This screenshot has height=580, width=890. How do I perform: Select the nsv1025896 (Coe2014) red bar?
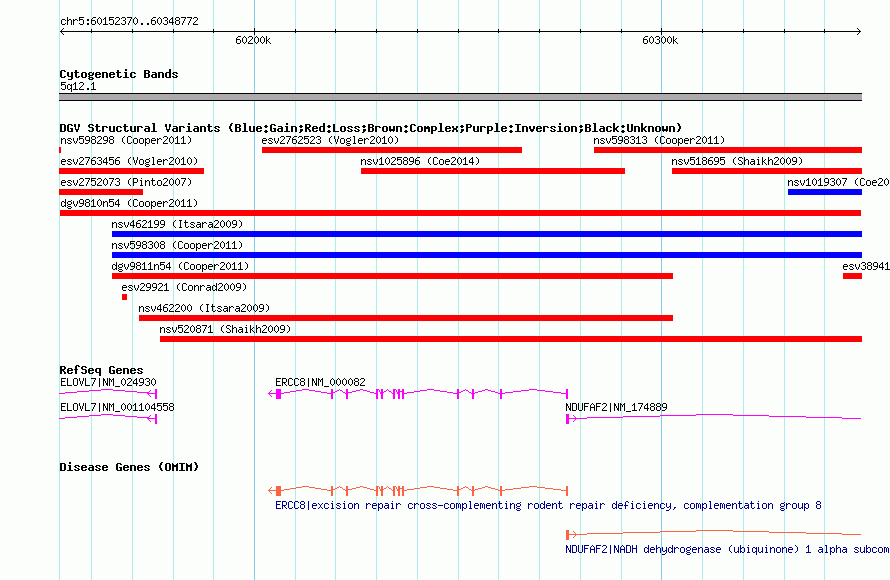(493, 171)
